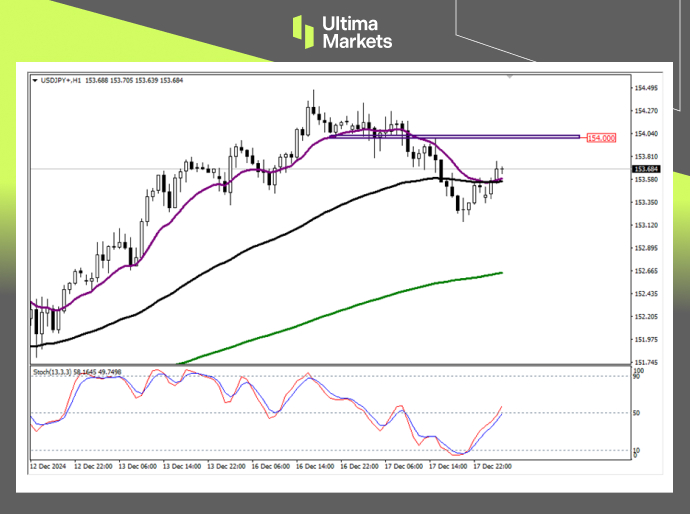Click the 17 Dec 22:00 time axis label
The height and width of the screenshot is (514, 690).
[x=492, y=466]
